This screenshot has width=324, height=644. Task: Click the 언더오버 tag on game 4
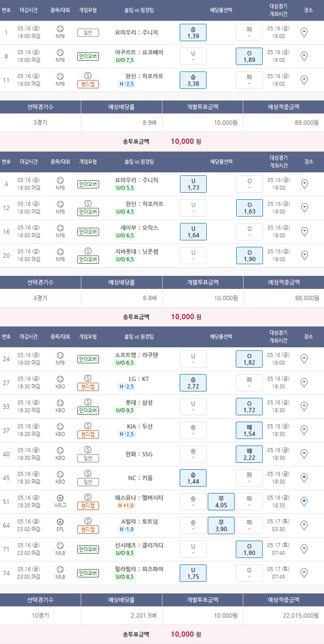coord(88,184)
